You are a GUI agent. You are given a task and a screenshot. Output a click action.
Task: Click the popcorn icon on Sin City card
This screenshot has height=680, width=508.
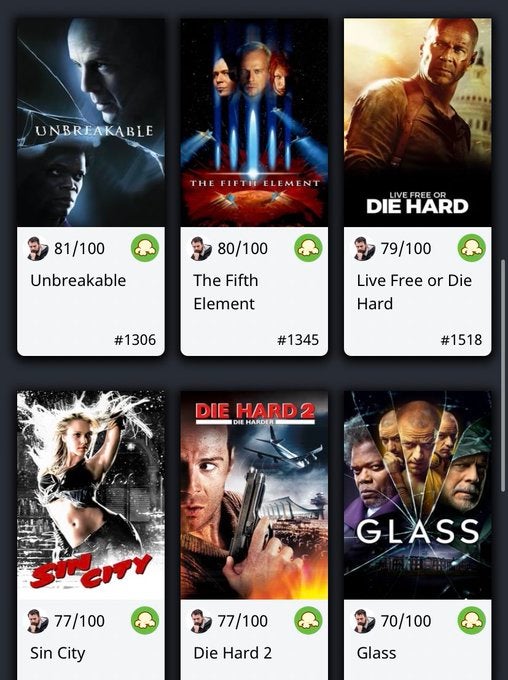point(145,621)
